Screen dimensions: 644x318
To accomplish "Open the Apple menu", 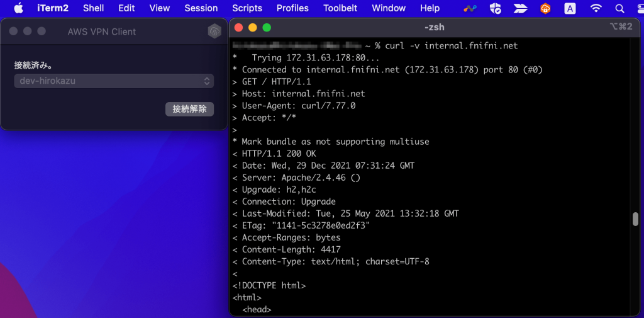I will point(18,8).
